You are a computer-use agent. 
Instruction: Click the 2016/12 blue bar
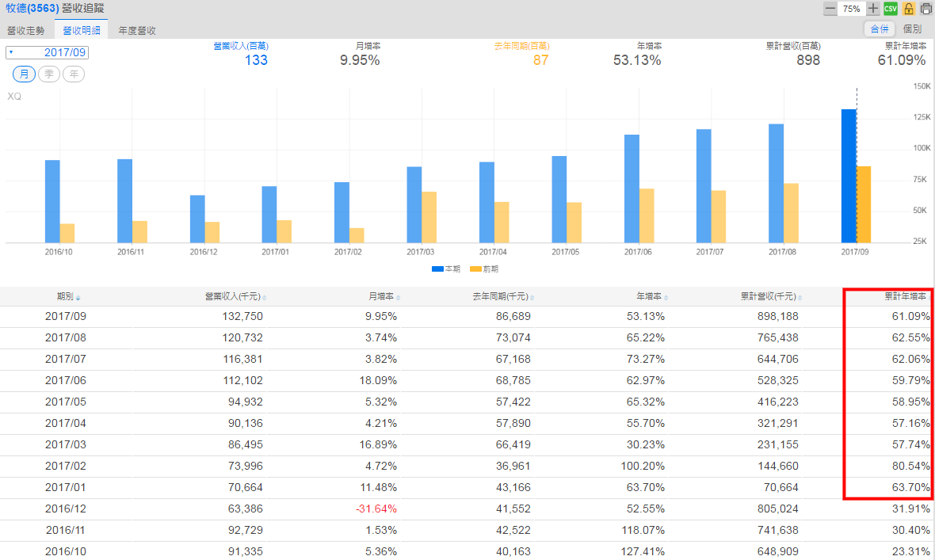(197, 219)
